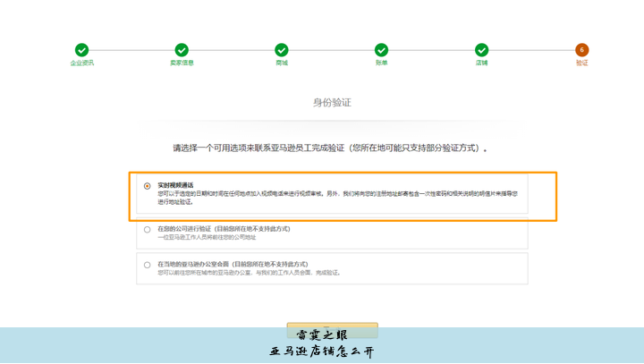Image resolution: width=644 pixels, height=364 pixels.
Task: Click the 实时视频通话 option title text
Action: click(175, 185)
